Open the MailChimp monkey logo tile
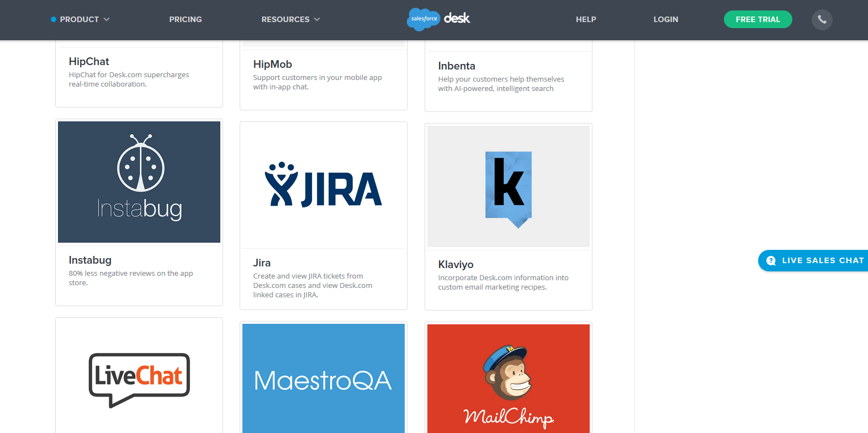This screenshot has width=868, height=433. point(509,379)
